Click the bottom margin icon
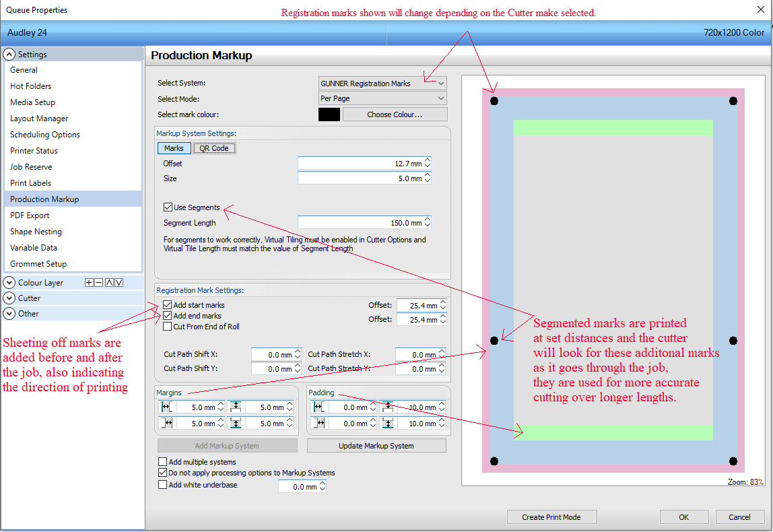 click(236, 423)
